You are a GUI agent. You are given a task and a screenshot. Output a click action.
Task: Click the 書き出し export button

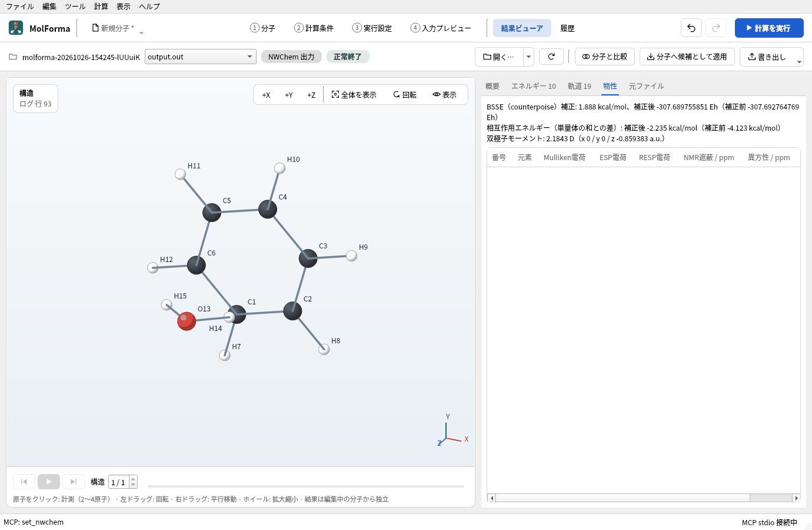[x=767, y=57]
